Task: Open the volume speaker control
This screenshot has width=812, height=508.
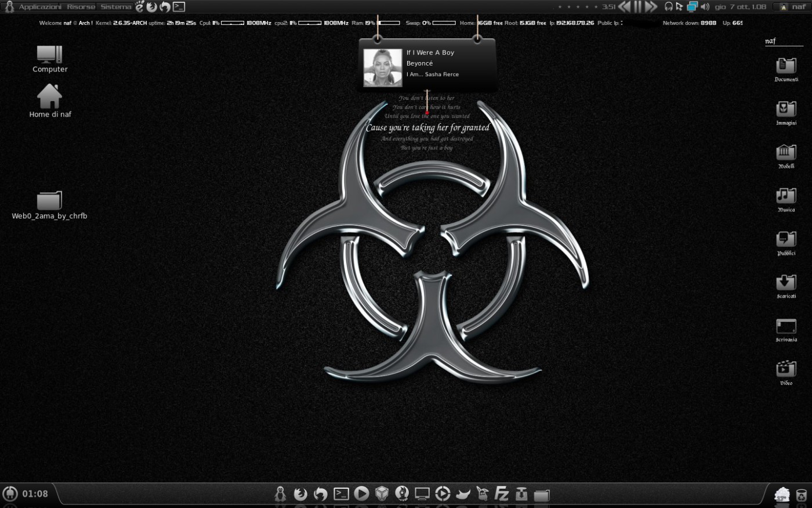Action: (705, 7)
